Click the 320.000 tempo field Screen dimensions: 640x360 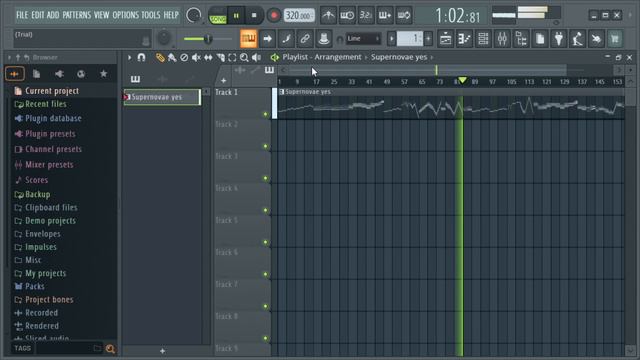pos(299,16)
